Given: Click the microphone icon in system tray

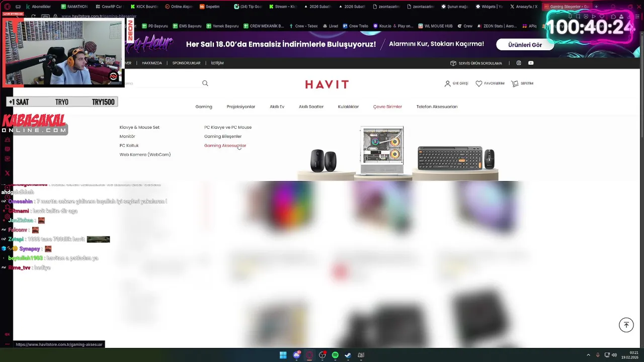Looking at the screenshot, I should tap(598, 355).
